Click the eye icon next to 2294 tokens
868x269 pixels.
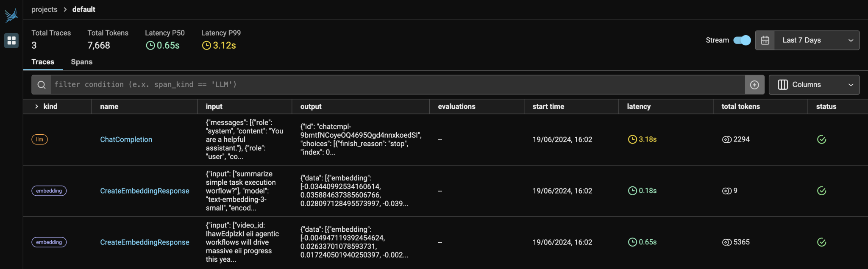click(725, 139)
